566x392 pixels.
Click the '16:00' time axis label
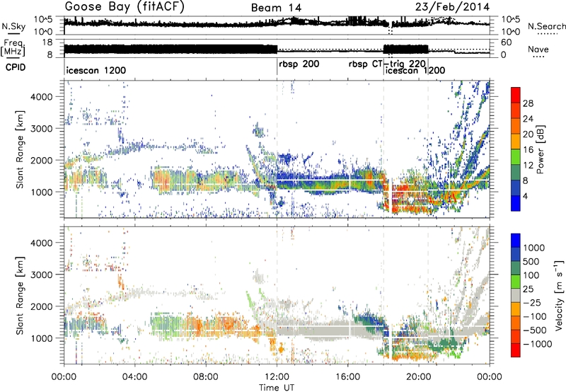pyautogui.click(x=347, y=377)
